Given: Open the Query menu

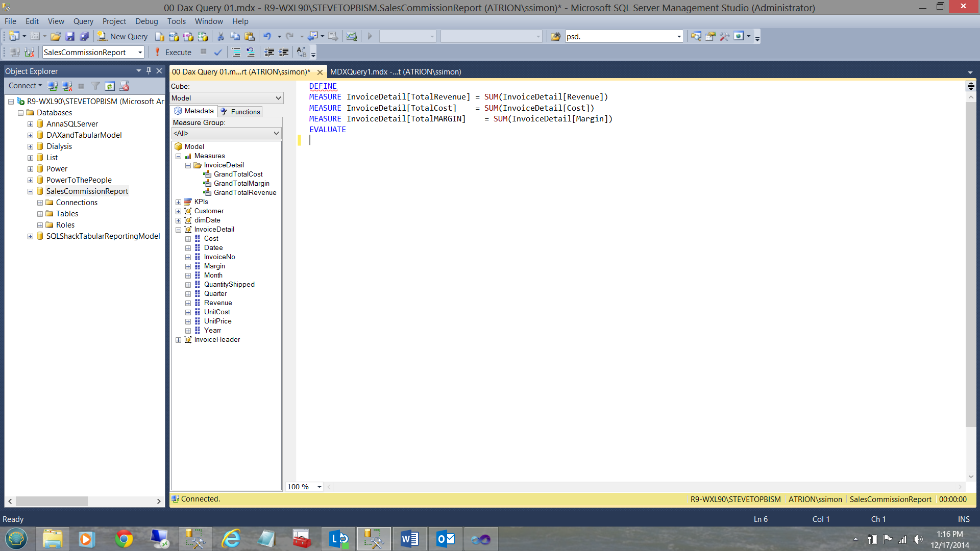Looking at the screenshot, I should coord(83,21).
